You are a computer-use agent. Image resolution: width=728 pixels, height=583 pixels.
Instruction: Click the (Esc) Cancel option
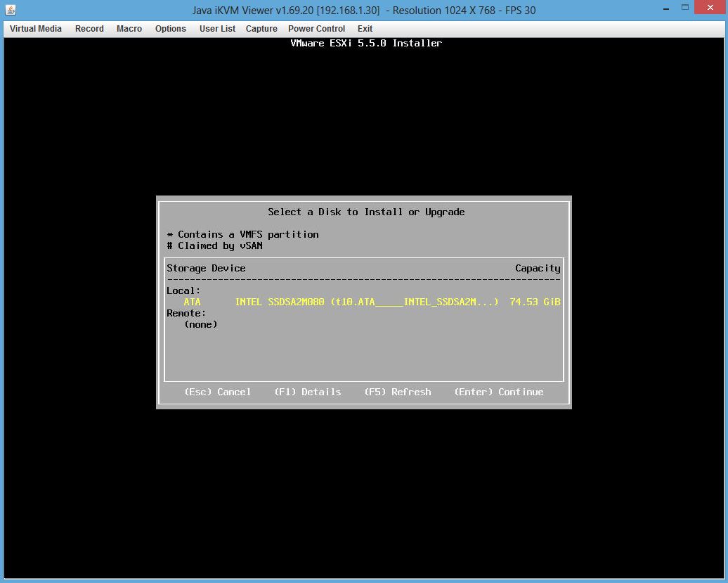click(x=218, y=392)
